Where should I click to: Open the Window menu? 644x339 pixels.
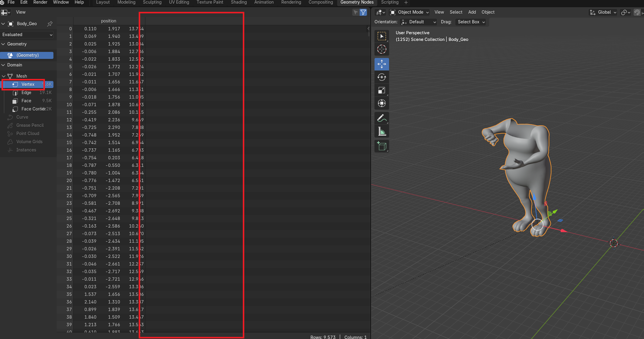(x=61, y=2)
